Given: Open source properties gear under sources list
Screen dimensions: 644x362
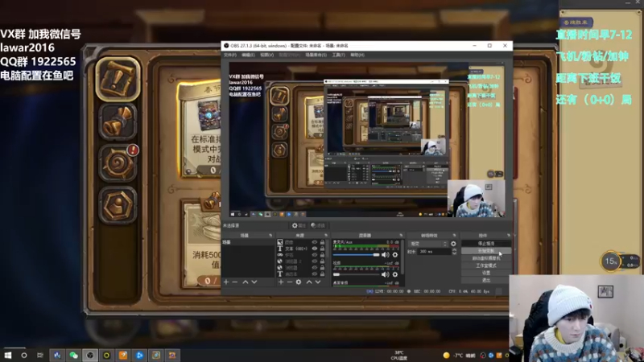Looking at the screenshot, I should 299,282.
